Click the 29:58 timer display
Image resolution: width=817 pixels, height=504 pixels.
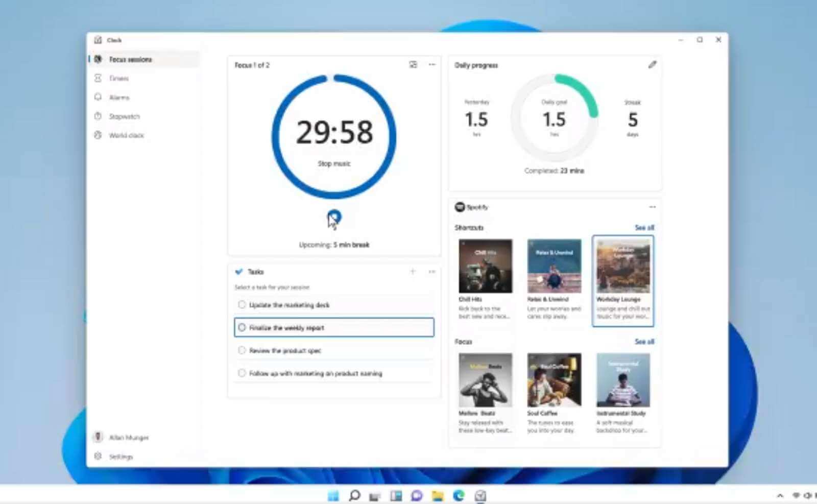(334, 132)
